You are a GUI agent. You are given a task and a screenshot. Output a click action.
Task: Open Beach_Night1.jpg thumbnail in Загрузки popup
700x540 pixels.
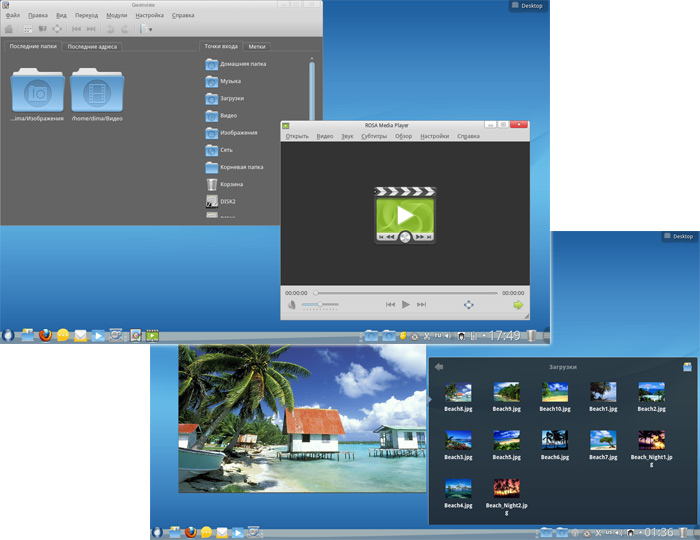[651, 449]
